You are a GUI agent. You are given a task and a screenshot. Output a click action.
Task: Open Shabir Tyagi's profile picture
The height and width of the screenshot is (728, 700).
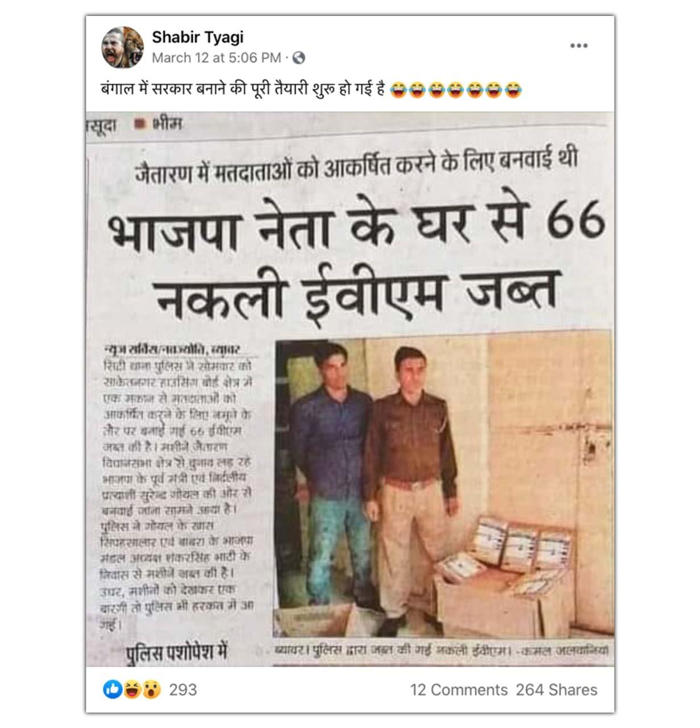122,47
